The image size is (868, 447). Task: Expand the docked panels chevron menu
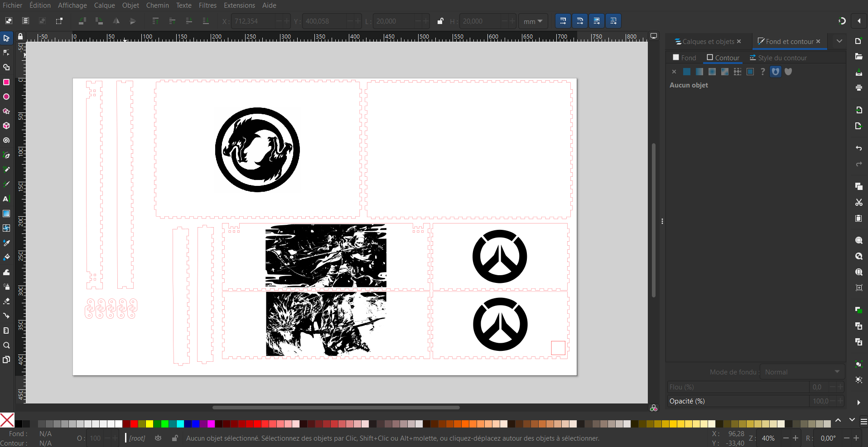839,41
